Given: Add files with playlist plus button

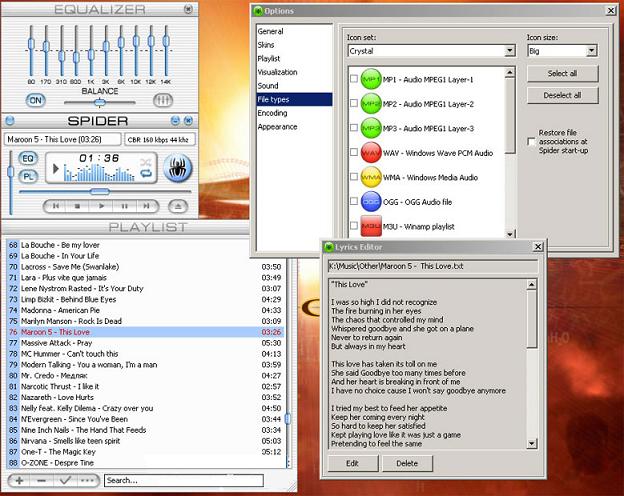Looking at the screenshot, I should [19, 480].
